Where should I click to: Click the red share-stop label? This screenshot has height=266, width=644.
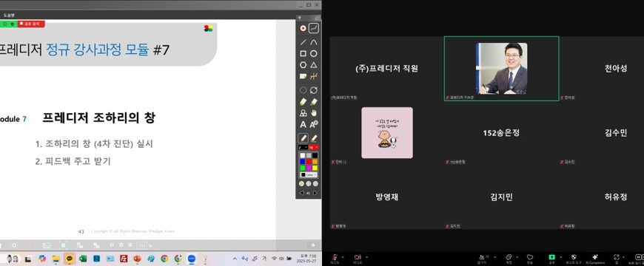pyautogui.click(x=31, y=24)
